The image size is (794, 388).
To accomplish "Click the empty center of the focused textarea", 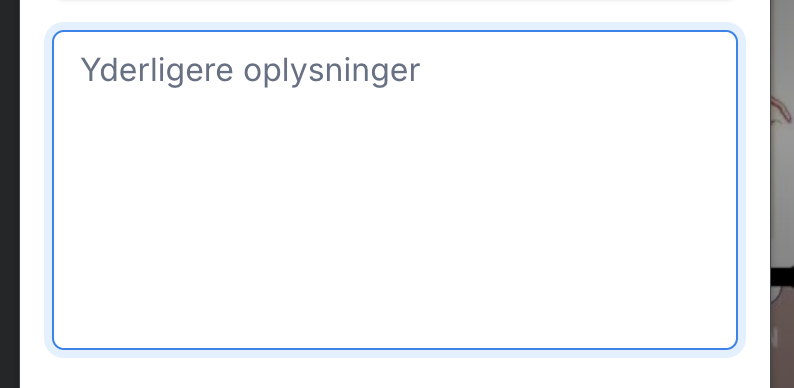I will coord(395,203).
